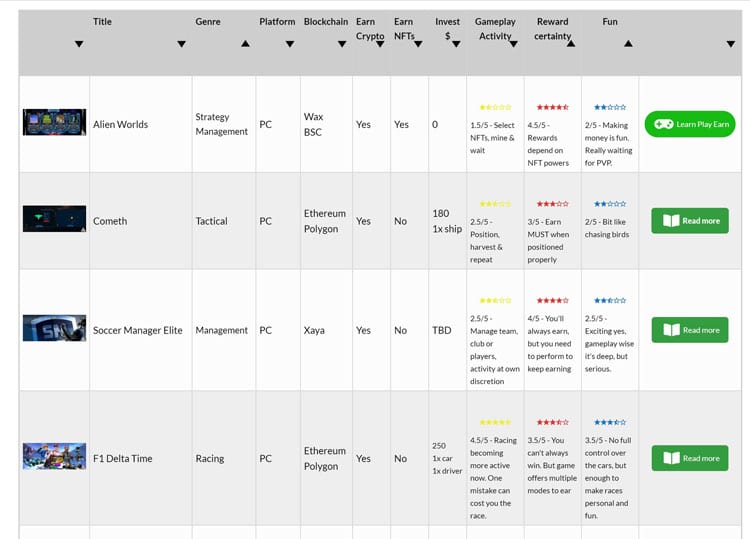The width and height of the screenshot is (750, 539).
Task: Click sort arrow in last column
Action: 731,44
